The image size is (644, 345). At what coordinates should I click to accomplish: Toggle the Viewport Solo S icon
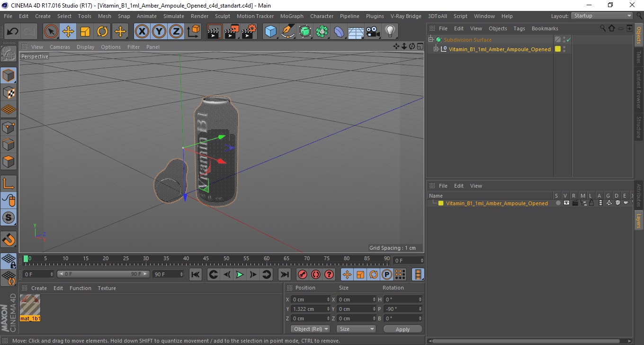tap(9, 218)
